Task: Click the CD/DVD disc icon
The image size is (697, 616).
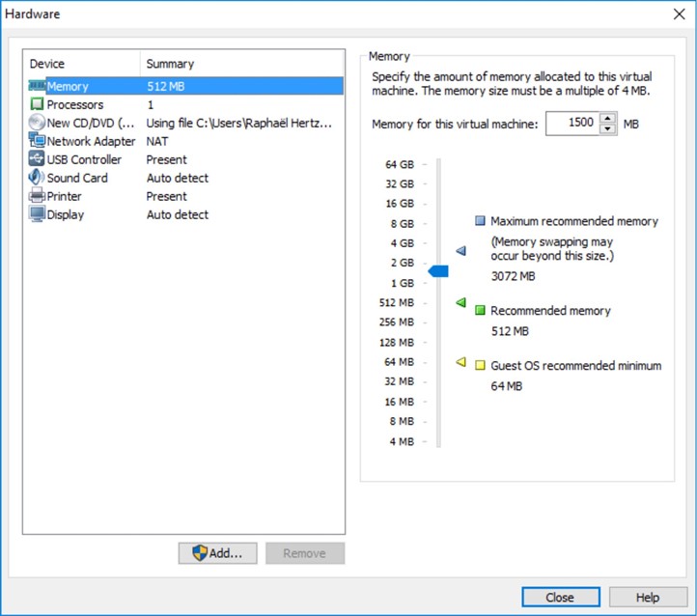Action: pyautogui.click(x=37, y=123)
